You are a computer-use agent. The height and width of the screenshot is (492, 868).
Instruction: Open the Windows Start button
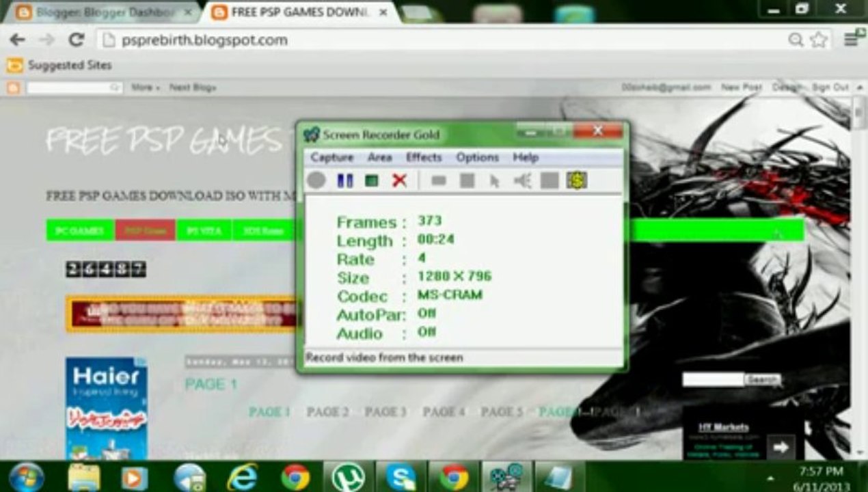point(27,477)
